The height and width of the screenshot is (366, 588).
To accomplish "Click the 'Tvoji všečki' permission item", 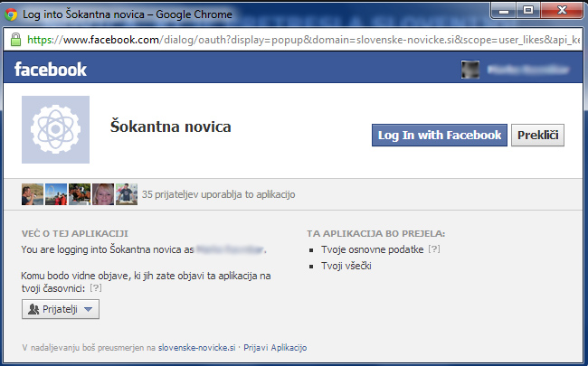I will pyautogui.click(x=346, y=266).
